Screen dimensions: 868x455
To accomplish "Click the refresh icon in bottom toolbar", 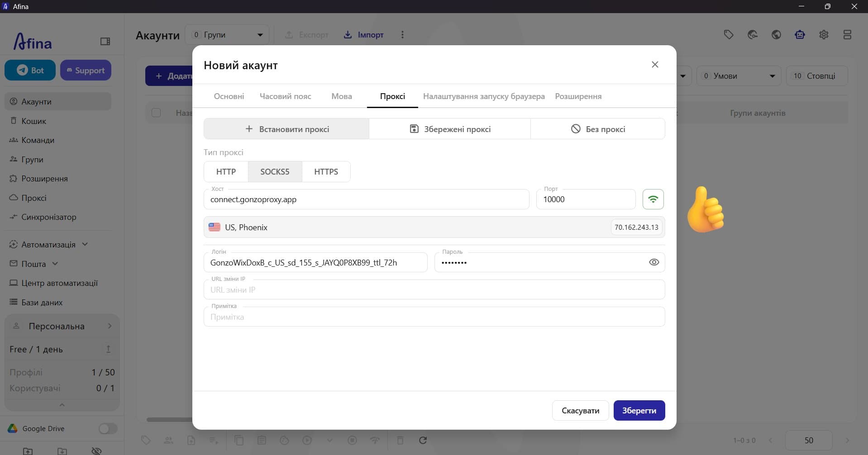I will point(423,440).
